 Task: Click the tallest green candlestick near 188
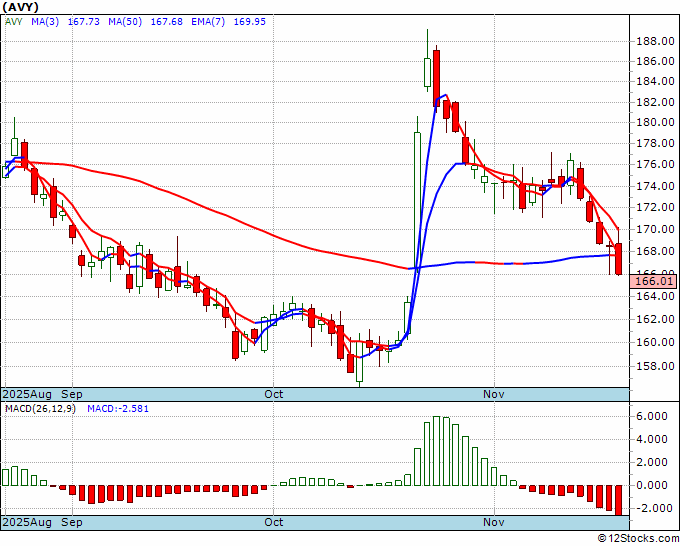tap(428, 72)
